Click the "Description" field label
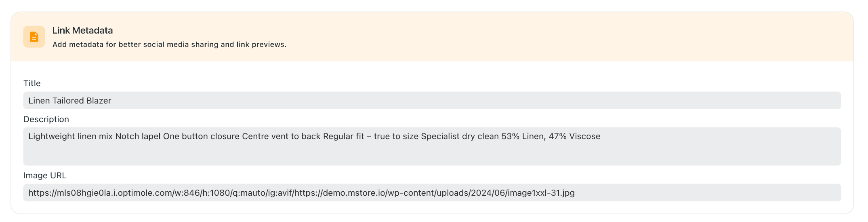Screen dimensions: 868x222 pyautogui.click(x=46, y=119)
